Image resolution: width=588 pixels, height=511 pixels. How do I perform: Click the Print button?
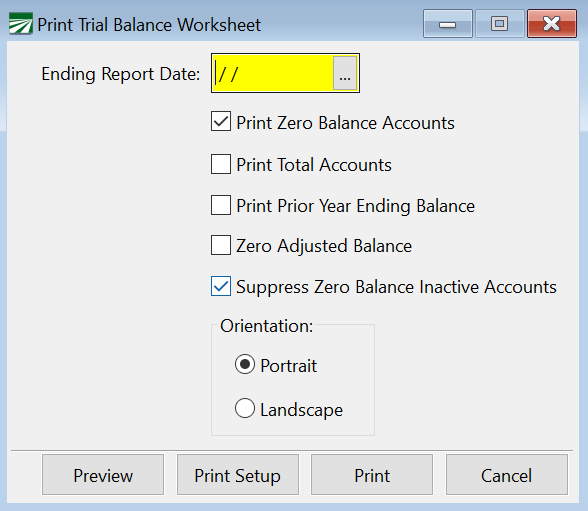point(372,475)
